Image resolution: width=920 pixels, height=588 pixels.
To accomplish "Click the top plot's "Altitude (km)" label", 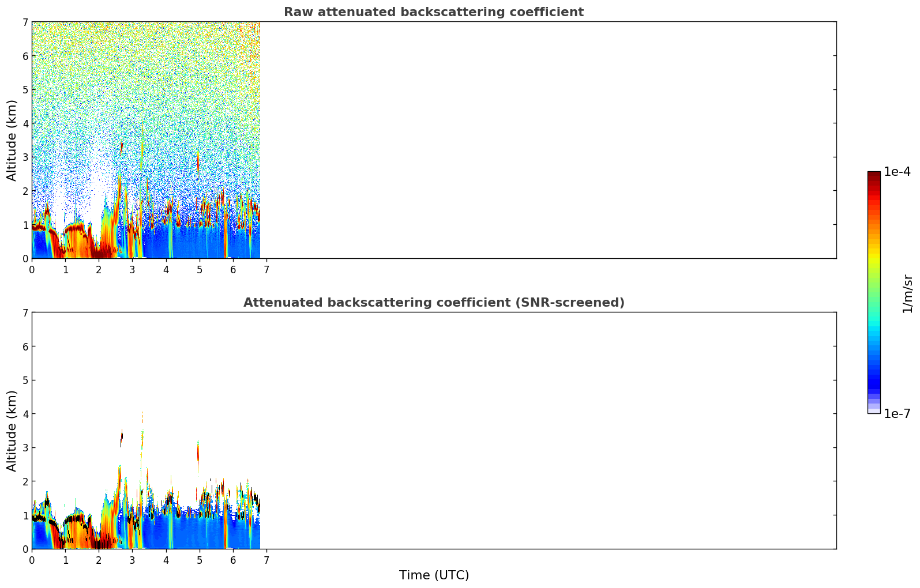I will point(12,140).
